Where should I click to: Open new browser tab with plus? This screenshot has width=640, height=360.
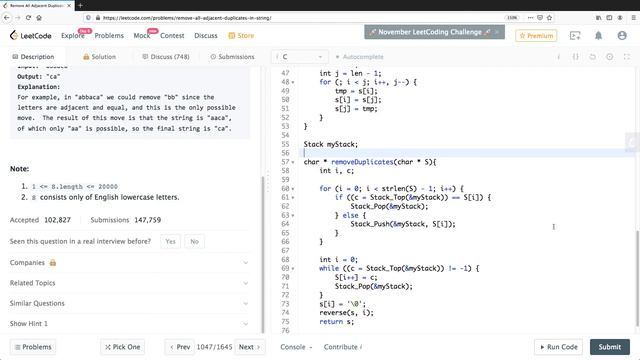pos(80,5)
